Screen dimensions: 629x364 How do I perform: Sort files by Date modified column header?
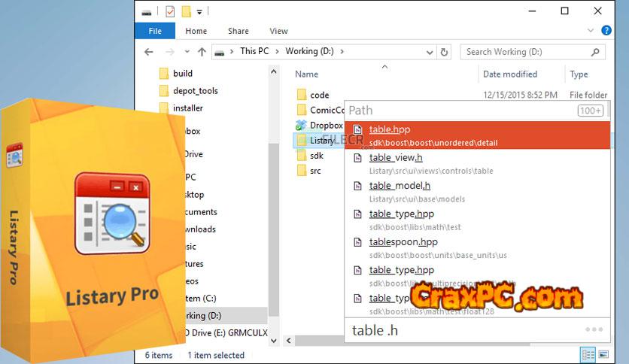pyautogui.click(x=510, y=74)
